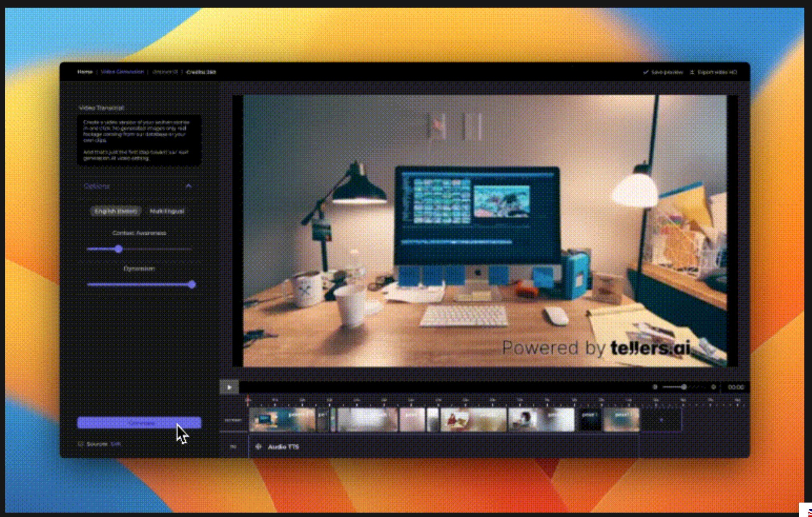Select the Audio TTS track

pos(444,446)
